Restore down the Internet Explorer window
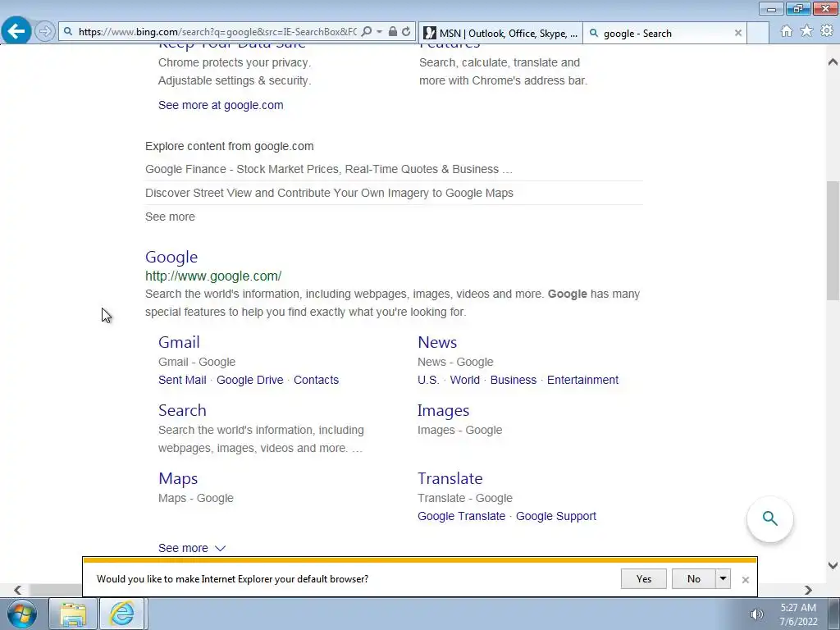 (x=798, y=8)
